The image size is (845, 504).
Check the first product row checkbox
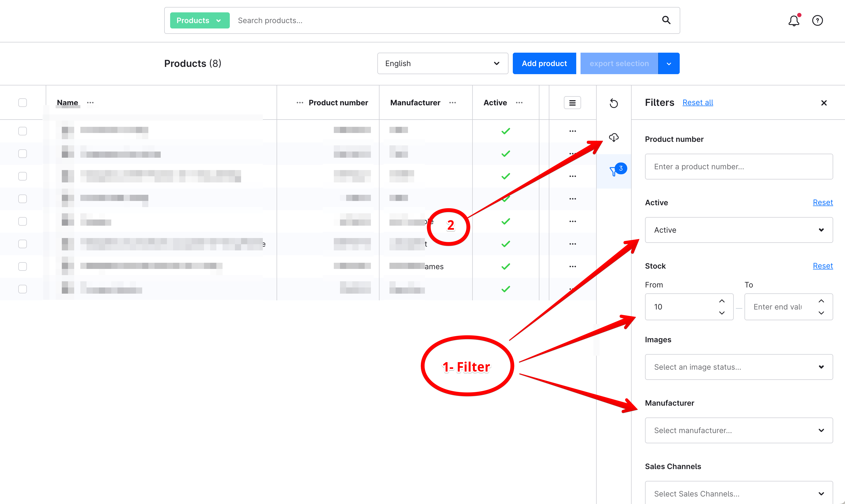point(22,131)
